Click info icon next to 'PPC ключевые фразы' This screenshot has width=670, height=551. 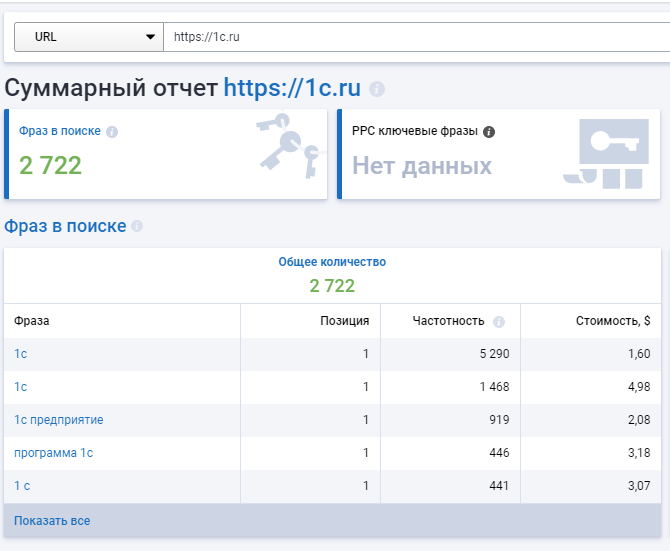[489, 131]
